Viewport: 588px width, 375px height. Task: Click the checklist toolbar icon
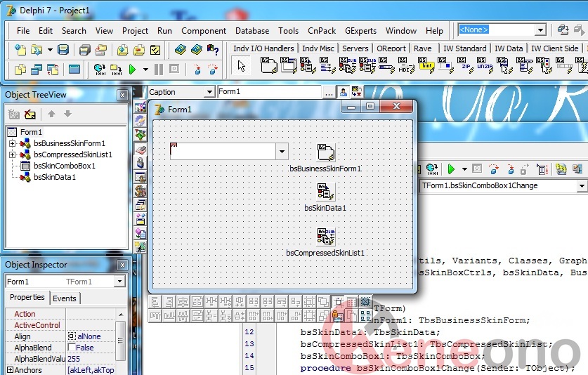(155, 49)
